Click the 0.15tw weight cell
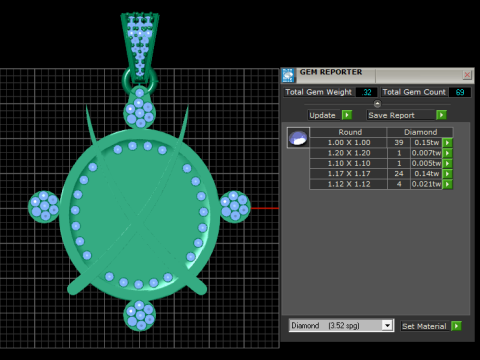Screen dimensions: 480x360 (x=426, y=143)
